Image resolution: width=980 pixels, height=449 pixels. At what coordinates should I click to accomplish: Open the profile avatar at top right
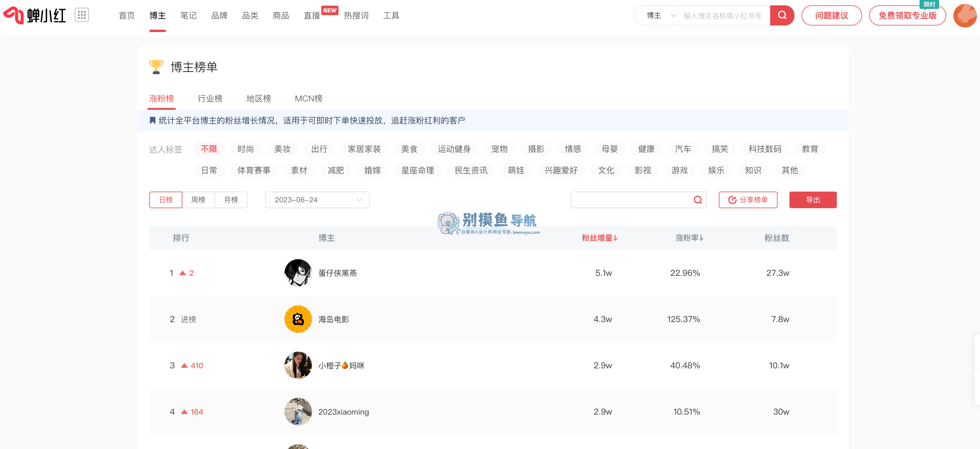coord(965,15)
